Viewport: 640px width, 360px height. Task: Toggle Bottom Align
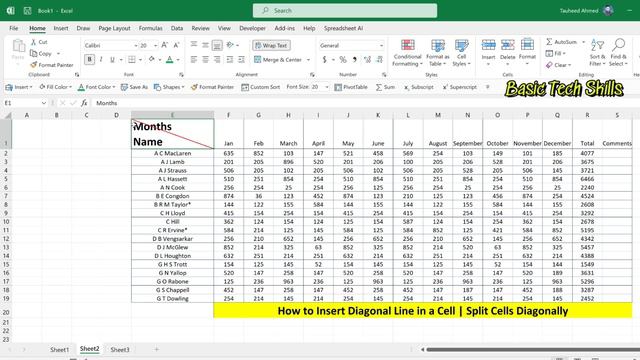[x=217, y=45]
